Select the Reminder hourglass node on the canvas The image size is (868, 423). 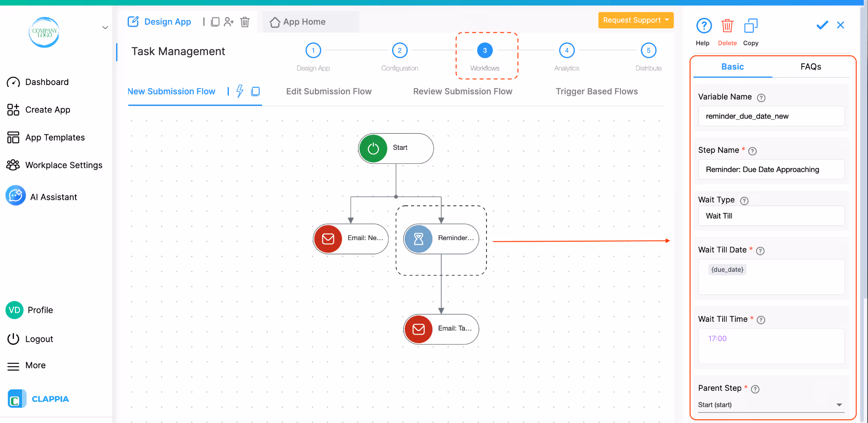coord(441,239)
